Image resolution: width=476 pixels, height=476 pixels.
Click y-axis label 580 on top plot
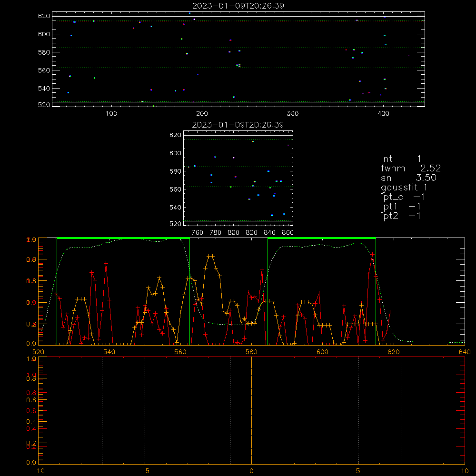44,52
